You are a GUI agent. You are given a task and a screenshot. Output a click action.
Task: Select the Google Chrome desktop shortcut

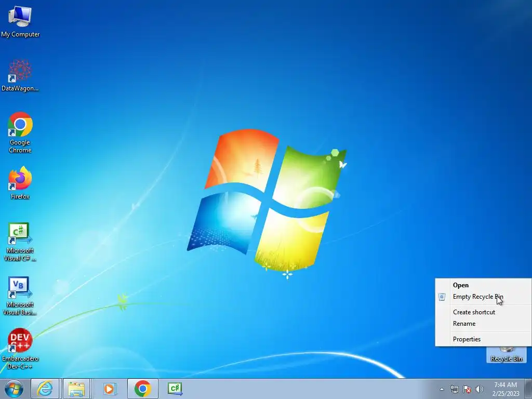point(20,132)
